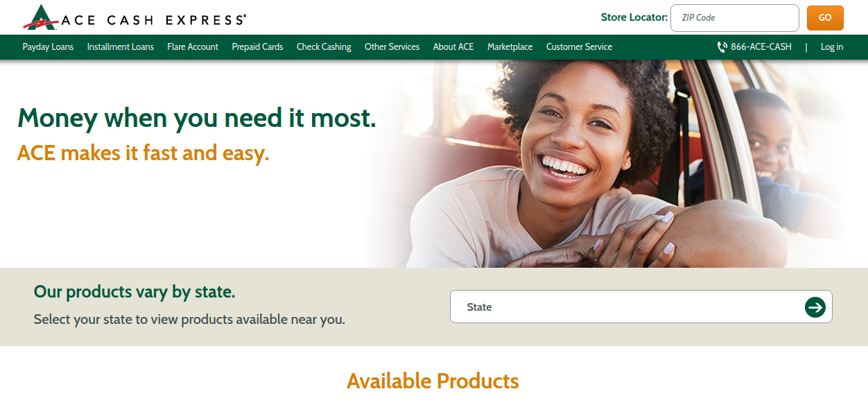Click the green arrow icon in State field
868x412 pixels.
815,307
